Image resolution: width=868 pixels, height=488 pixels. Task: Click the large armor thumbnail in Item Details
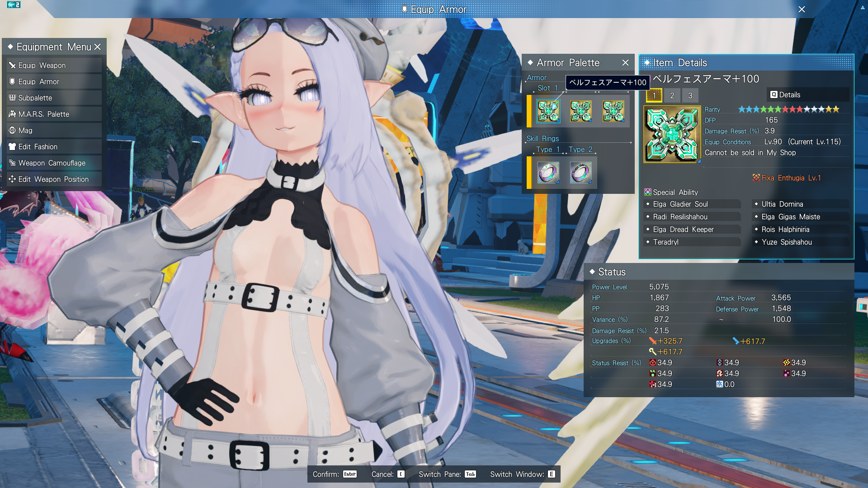672,134
